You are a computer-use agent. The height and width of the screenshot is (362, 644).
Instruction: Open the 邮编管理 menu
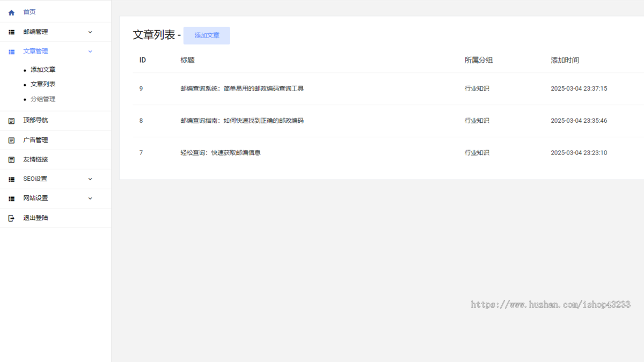pyautogui.click(x=35, y=32)
